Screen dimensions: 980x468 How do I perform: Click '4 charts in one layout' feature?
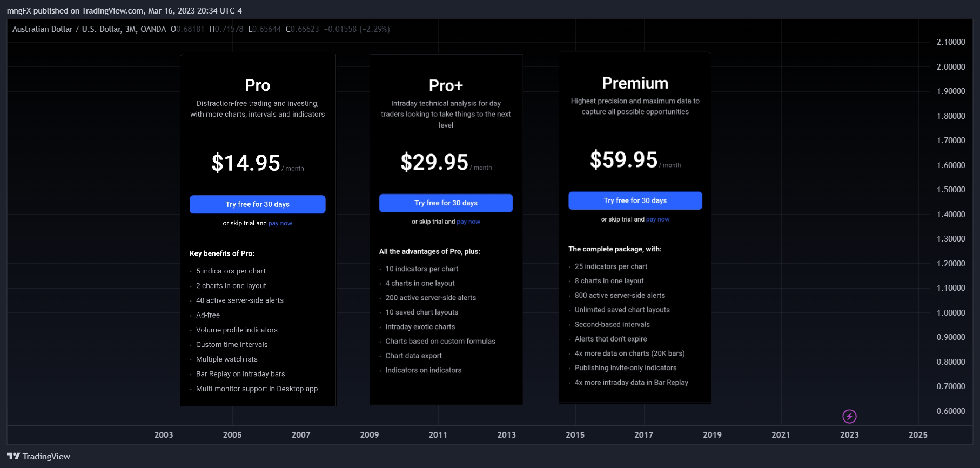tap(420, 283)
